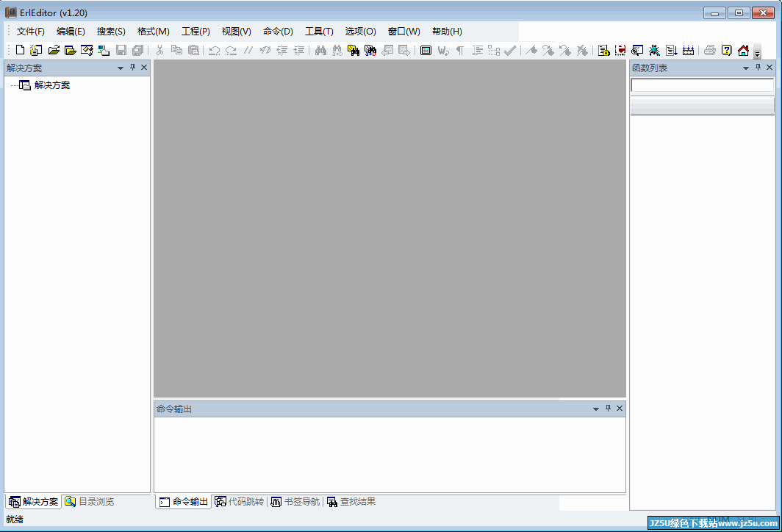Click the Debug bug icon

pos(654,50)
